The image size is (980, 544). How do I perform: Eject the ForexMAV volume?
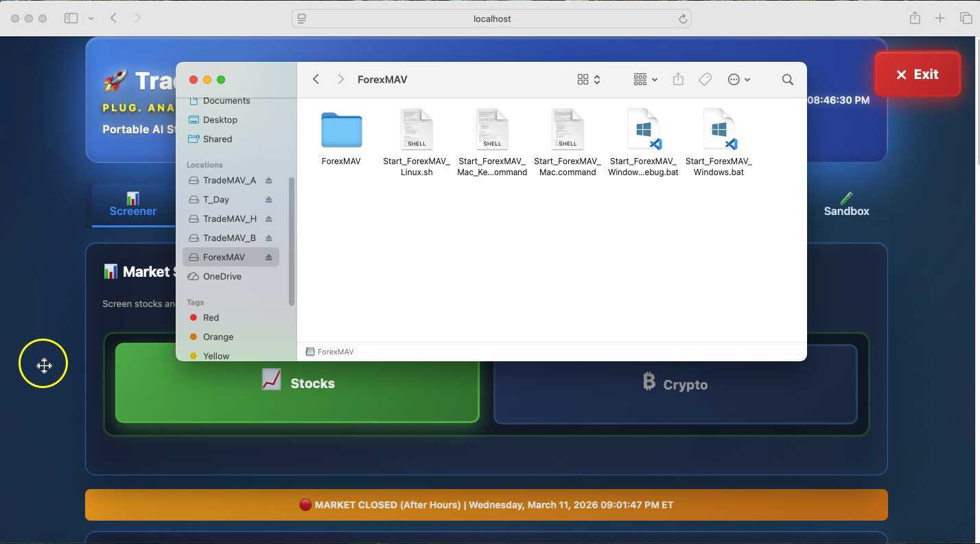click(268, 258)
